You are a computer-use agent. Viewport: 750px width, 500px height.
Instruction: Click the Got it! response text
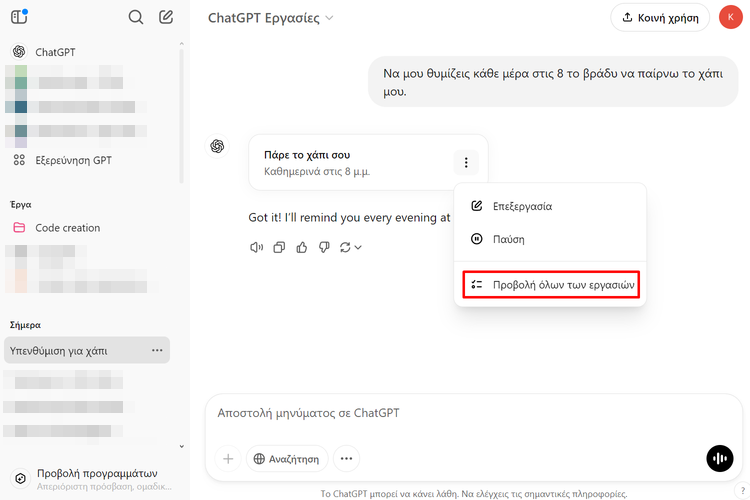click(349, 218)
